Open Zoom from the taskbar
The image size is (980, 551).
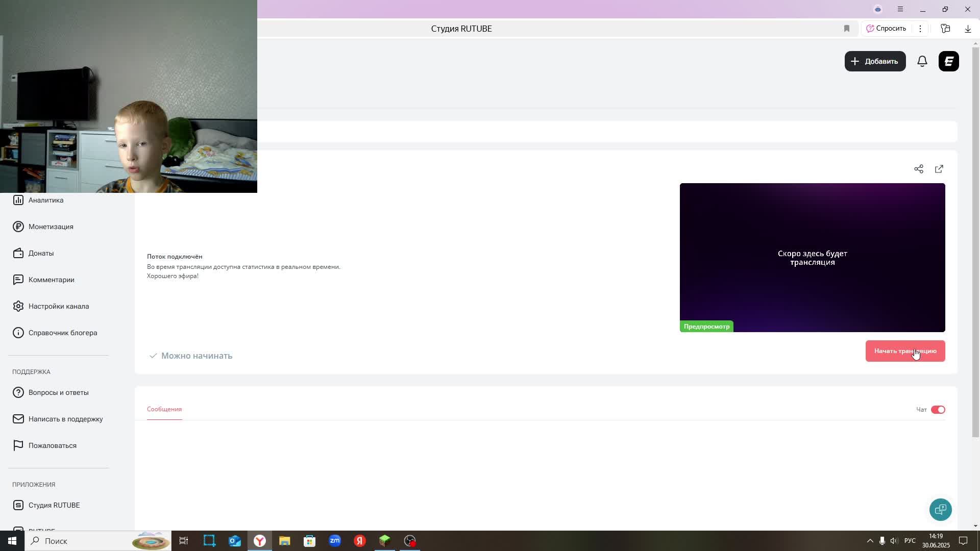[335, 541]
